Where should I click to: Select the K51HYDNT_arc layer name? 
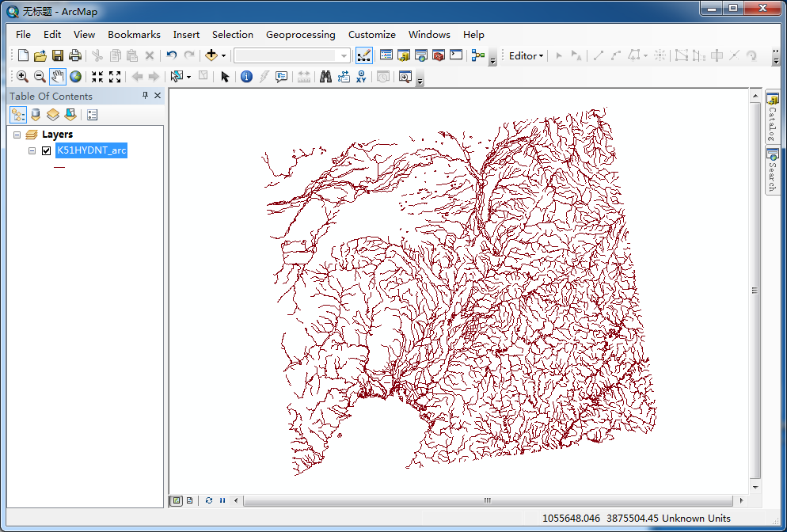pyautogui.click(x=91, y=150)
